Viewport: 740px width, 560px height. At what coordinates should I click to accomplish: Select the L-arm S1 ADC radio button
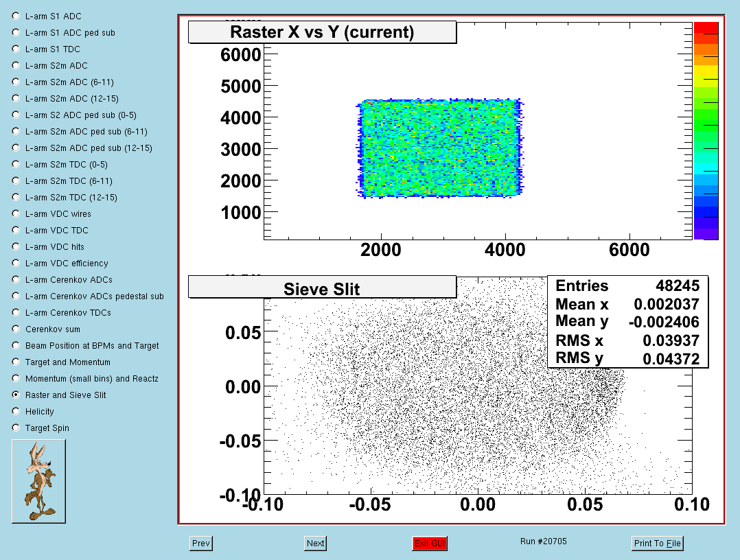point(16,16)
